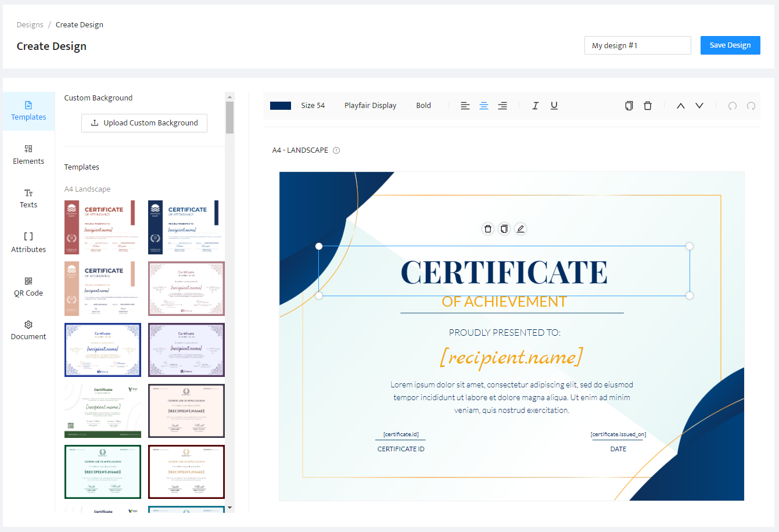This screenshot has height=532, width=779.
Task: Move element down one layer
Action: click(x=699, y=106)
